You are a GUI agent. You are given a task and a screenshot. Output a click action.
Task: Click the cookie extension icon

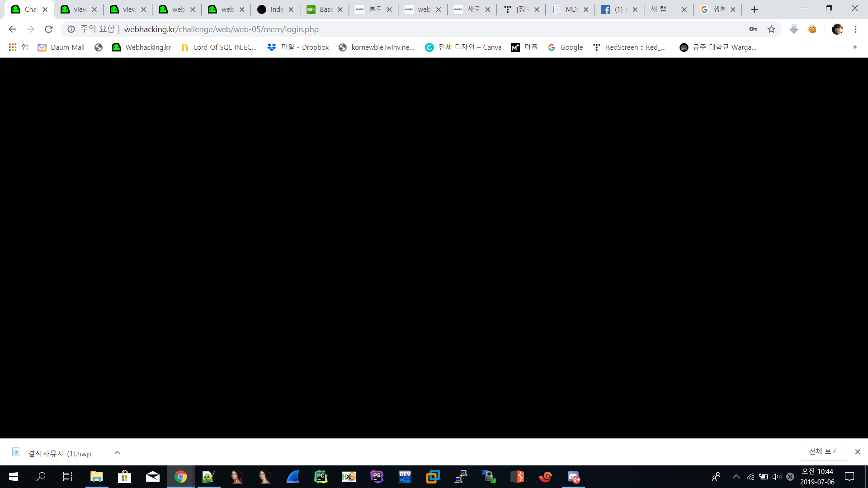[812, 29]
